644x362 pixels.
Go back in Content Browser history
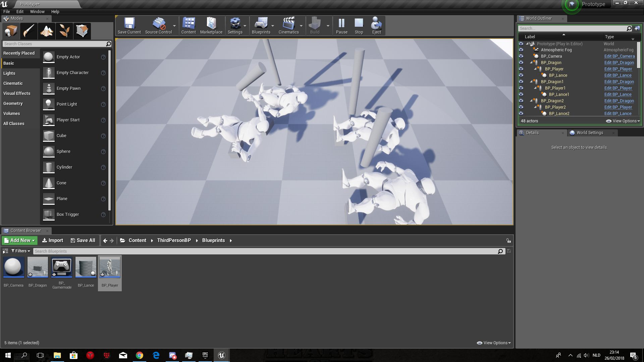[105, 241]
